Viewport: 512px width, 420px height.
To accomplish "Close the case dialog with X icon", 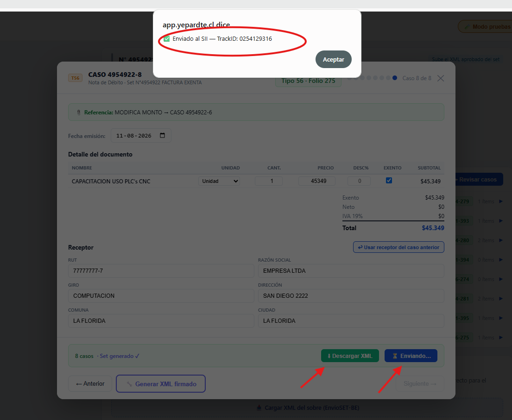I will coord(441,78).
